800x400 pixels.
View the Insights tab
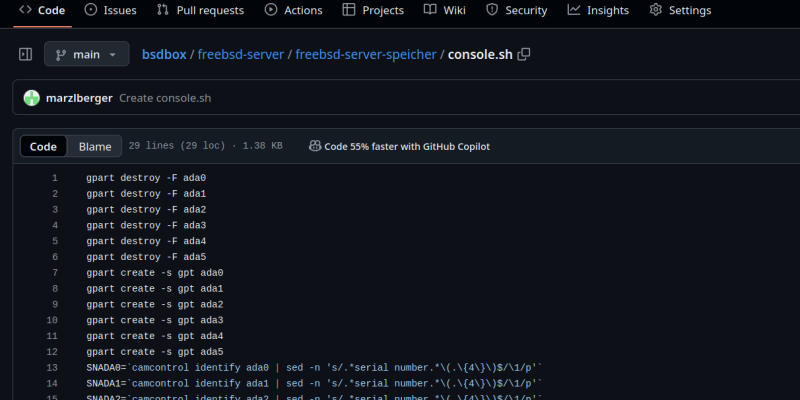[x=597, y=10]
